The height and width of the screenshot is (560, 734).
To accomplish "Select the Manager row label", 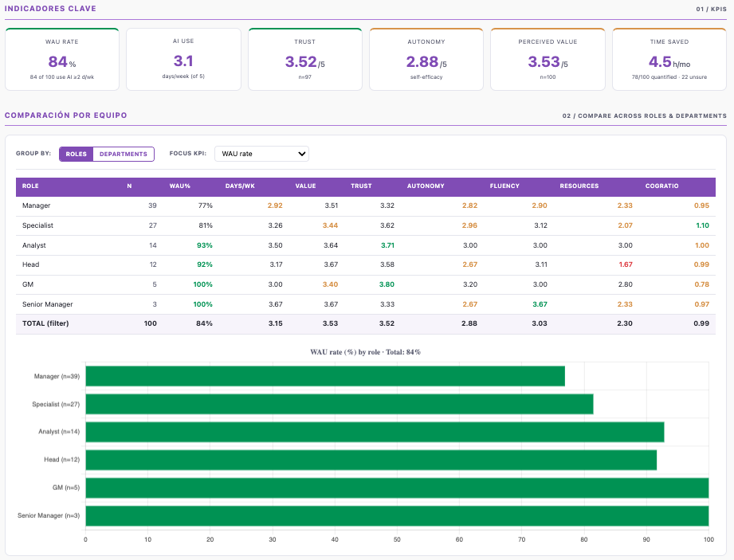I will pyautogui.click(x=36, y=206).
